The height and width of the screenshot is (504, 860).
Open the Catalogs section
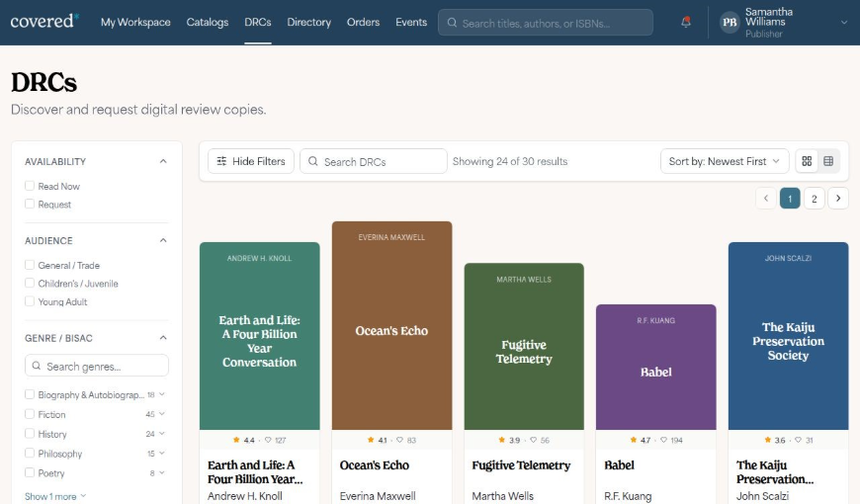(208, 22)
